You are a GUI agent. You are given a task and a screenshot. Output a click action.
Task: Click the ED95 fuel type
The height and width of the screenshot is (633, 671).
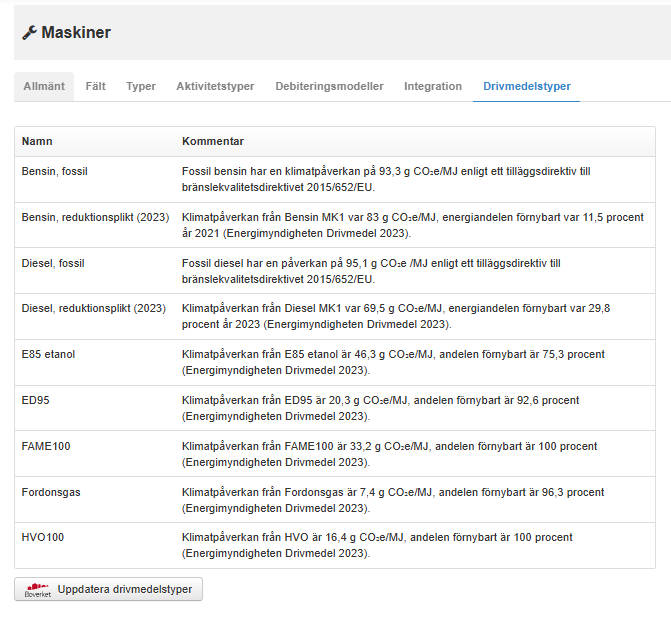[x=36, y=400]
